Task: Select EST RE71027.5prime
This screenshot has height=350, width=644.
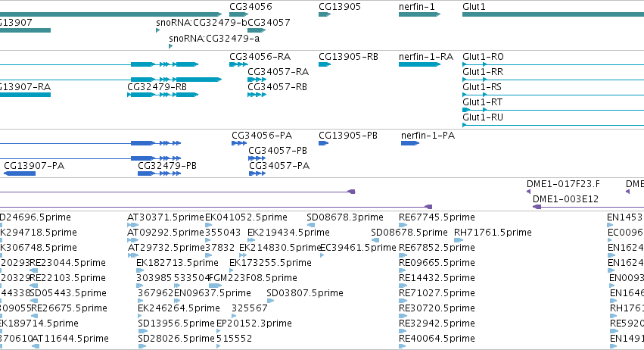Action: click(x=437, y=294)
